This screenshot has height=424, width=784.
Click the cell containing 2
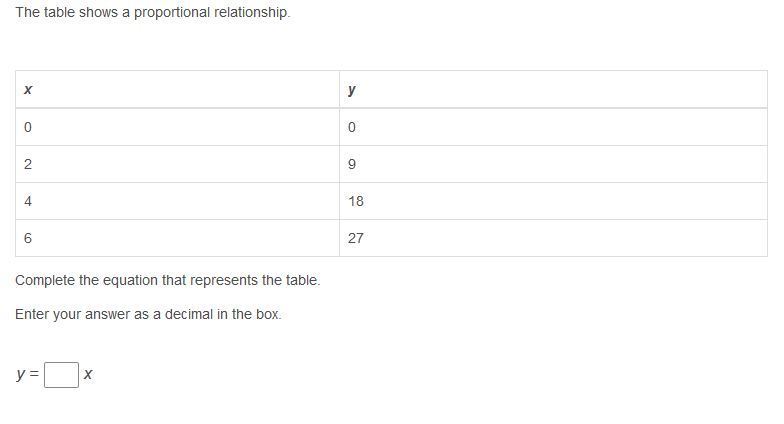pyautogui.click(x=177, y=164)
